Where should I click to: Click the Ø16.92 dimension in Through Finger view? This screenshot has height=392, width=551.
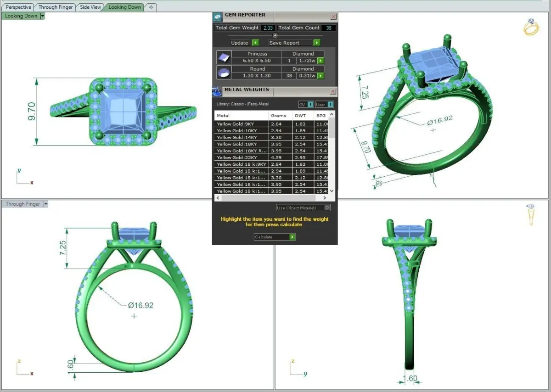pos(141,305)
